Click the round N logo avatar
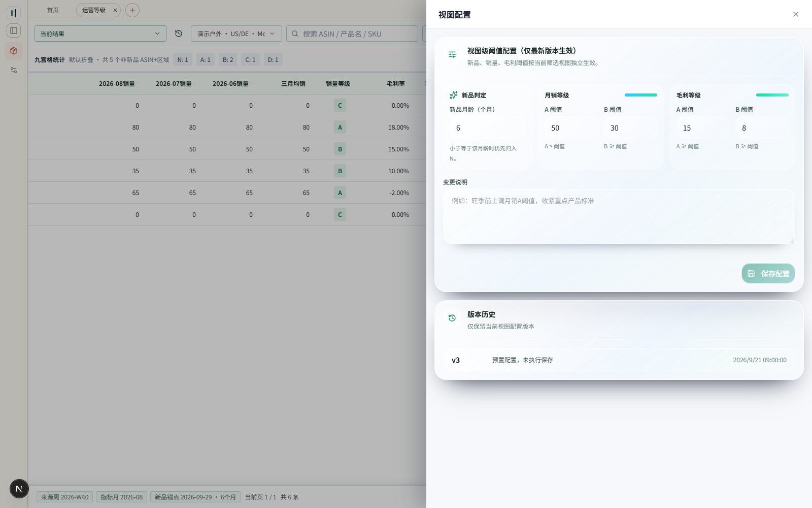812x508 pixels. point(19,489)
